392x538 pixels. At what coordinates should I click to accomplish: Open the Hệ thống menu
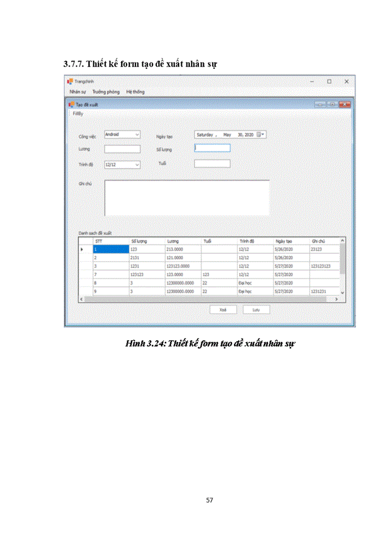click(x=135, y=92)
